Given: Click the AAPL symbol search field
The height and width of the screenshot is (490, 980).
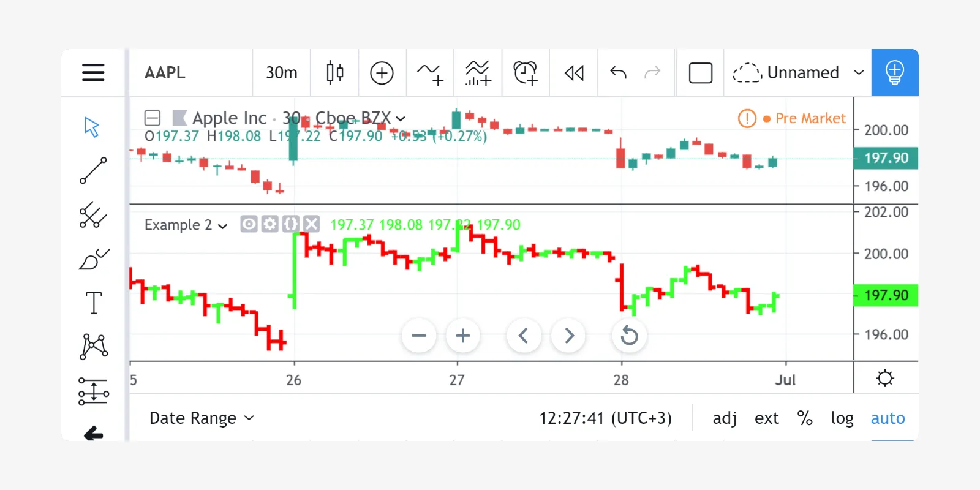Looking at the screenshot, I should coord(191,72).
